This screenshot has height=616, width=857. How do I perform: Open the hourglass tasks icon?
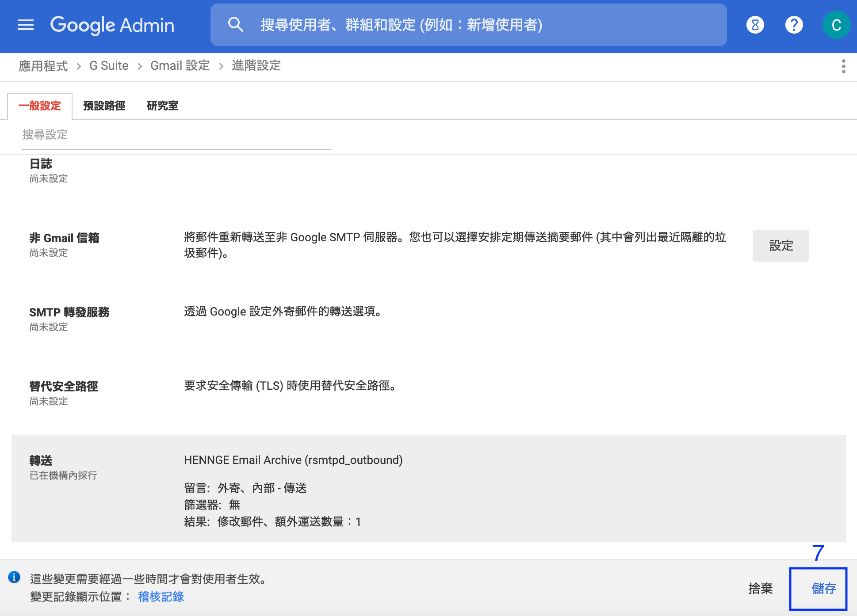click(x=755, y=25)
